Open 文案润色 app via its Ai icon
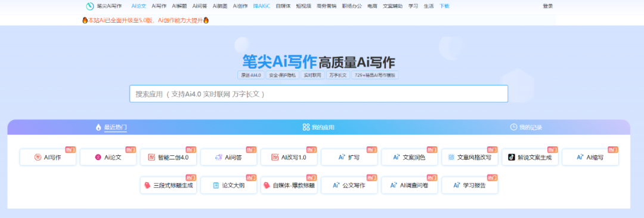 point(397,157)
